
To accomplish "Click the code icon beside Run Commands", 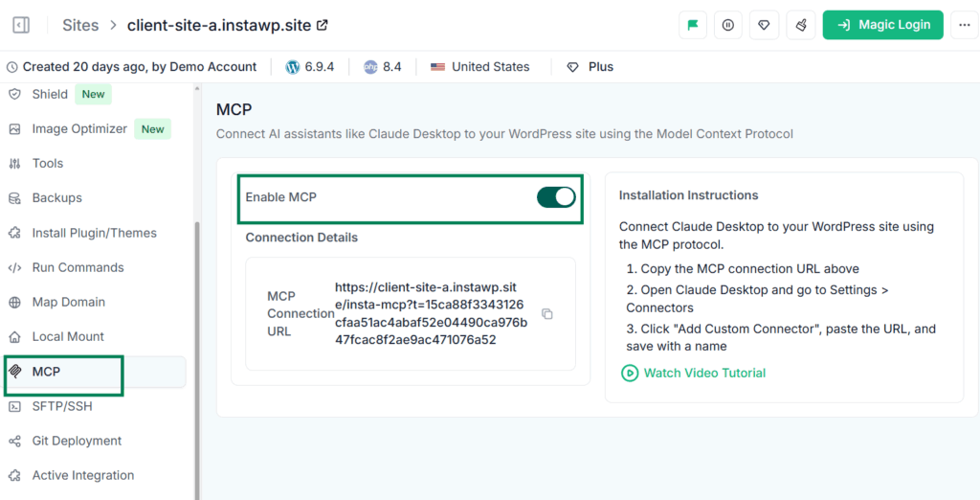I will [x=14, y=268].
